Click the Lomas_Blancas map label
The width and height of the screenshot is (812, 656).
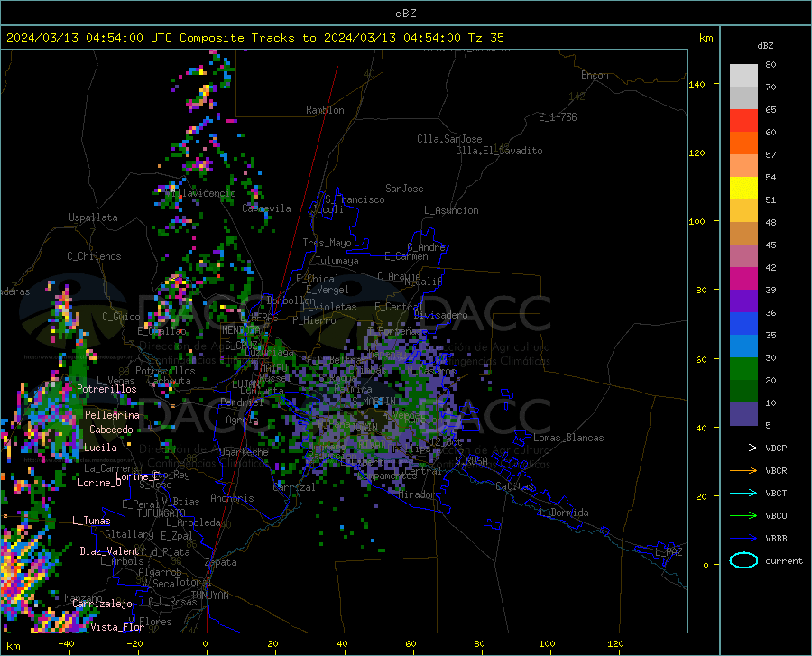[x=568, y=438]
